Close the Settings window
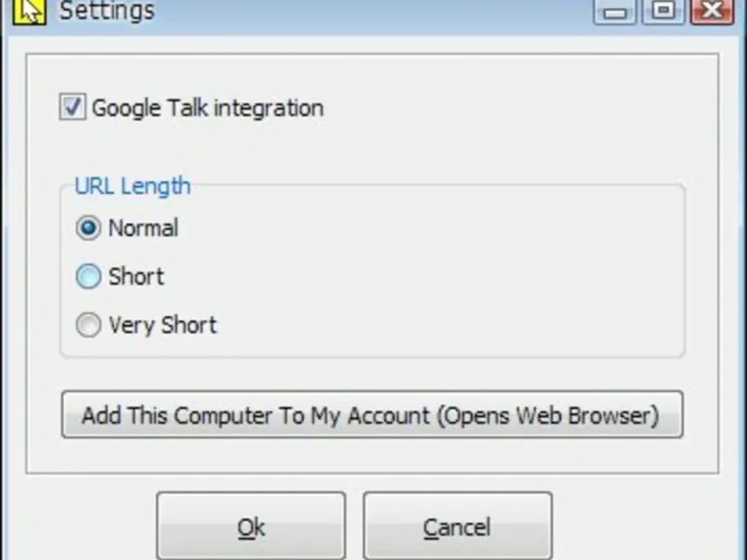Viewport: 747px width, 560px height. (x=713, y=11)
